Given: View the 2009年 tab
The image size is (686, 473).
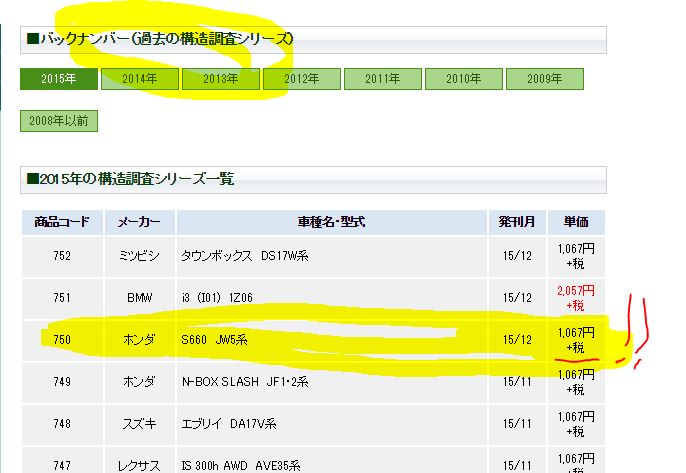Looking at the screenshot, I should 545,79.
